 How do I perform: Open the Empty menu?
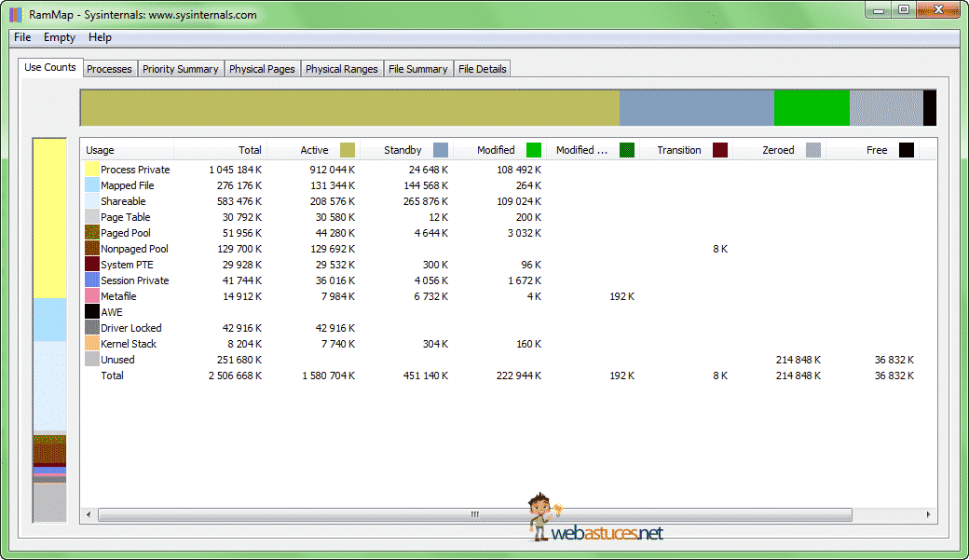pyautogui.click(x=60, y=37)
